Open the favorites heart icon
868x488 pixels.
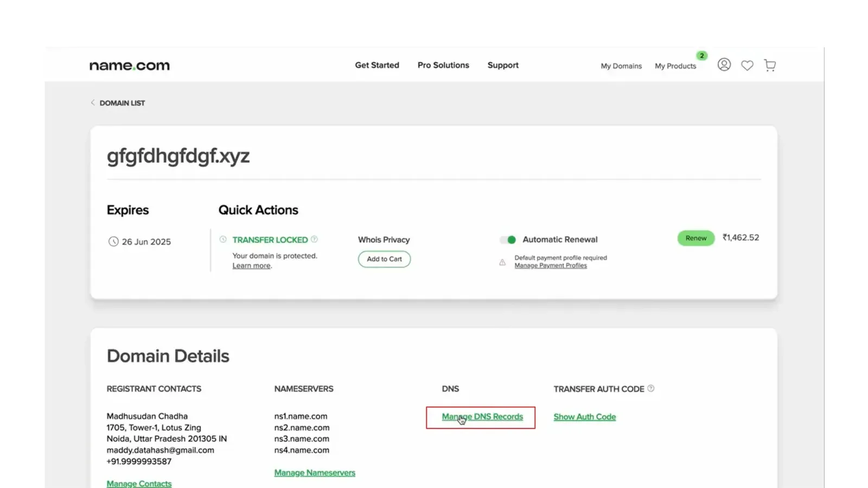747,66
